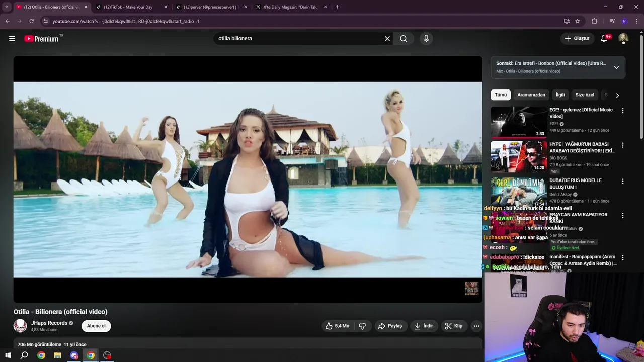Switch to the perver TikTok tab
The image size is (644, 362).
click(211, 7)
